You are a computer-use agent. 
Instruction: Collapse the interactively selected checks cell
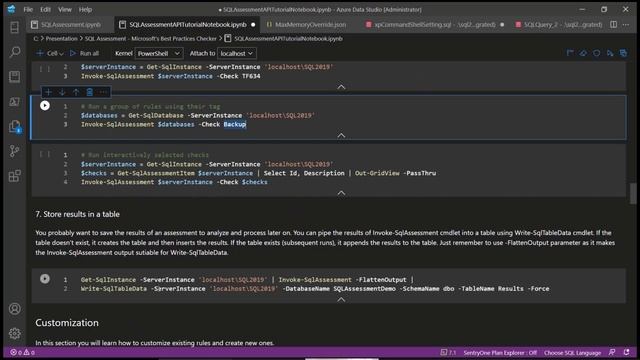(x=341, y=193)
